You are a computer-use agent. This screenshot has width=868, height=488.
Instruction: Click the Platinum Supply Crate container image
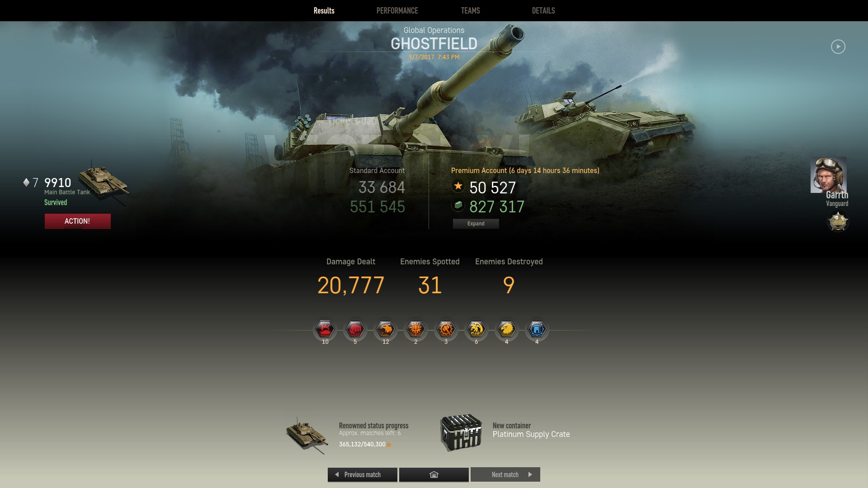tap(461, 433)
